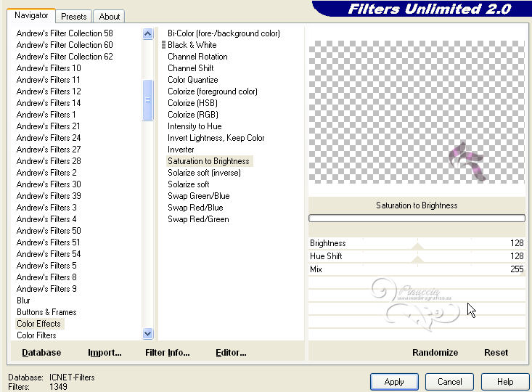Switch to the Presets tab
Screen dimensions: 532x392
tap(73, 16)
